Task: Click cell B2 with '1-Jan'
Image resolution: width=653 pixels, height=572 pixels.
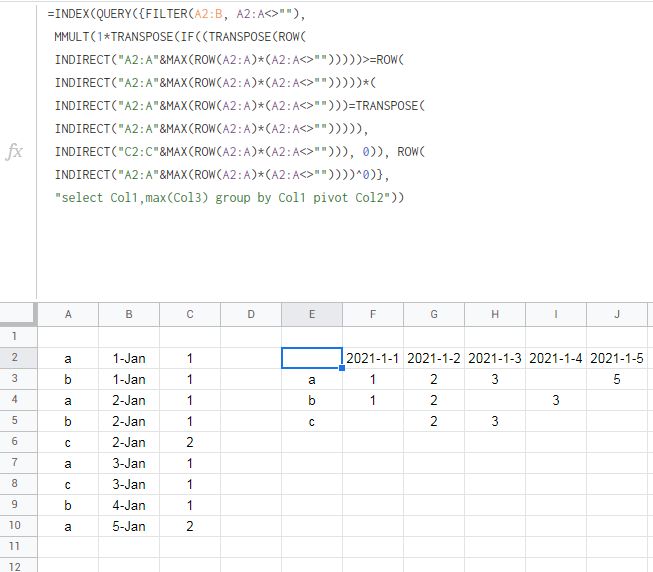Action: (129, 358)
